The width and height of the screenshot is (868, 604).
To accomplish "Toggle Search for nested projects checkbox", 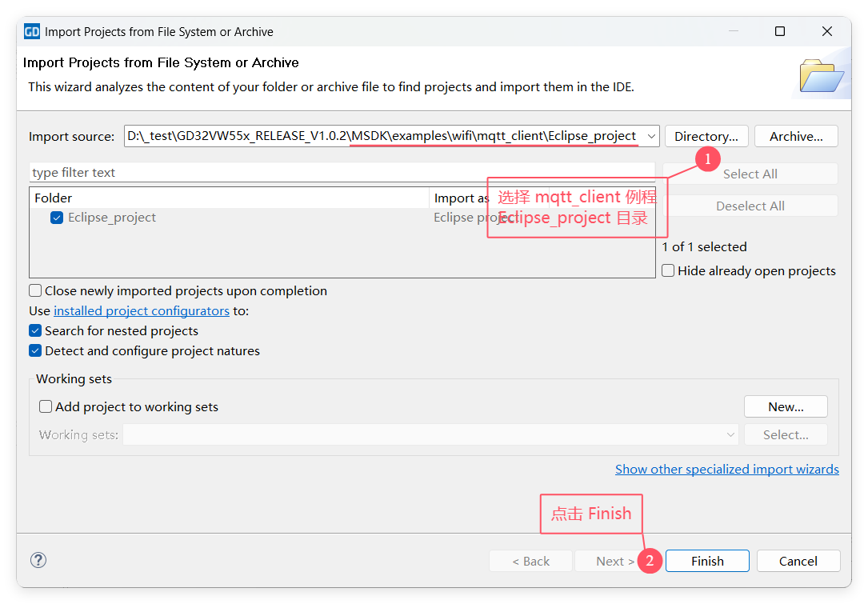I will tap(36, 331).
